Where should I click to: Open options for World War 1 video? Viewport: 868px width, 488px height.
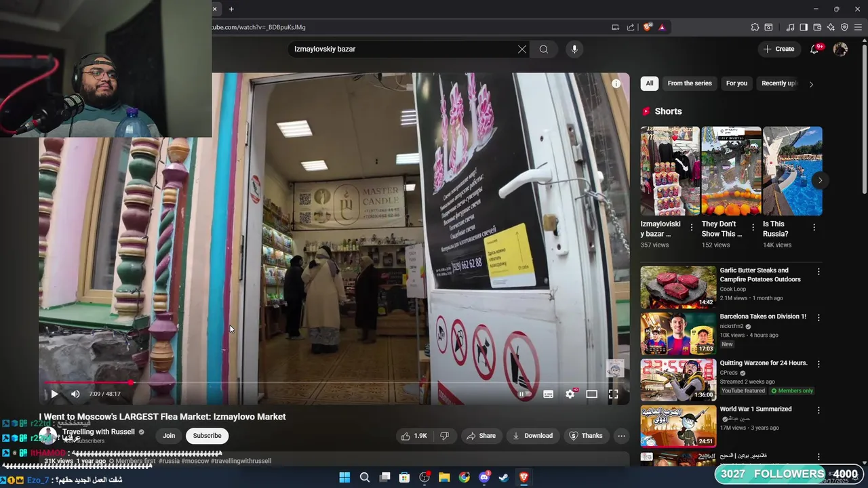click(818, 410)
